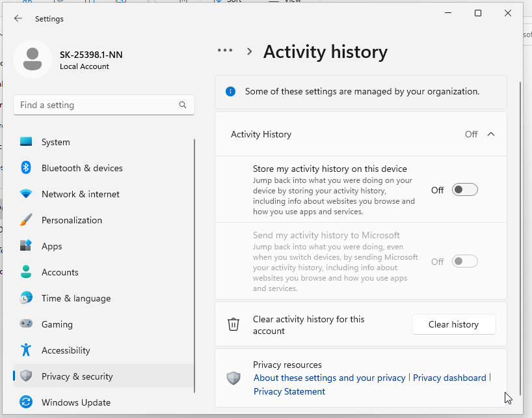This screenshot has width=532, height=418.
Task: Click the Local Account label
Action: [x=85, y=66]
